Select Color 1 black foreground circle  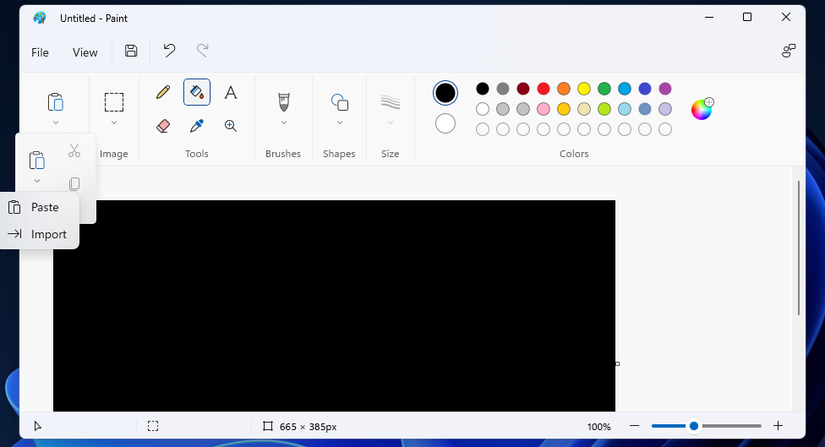pyautogui.click(x=445, y=93)
